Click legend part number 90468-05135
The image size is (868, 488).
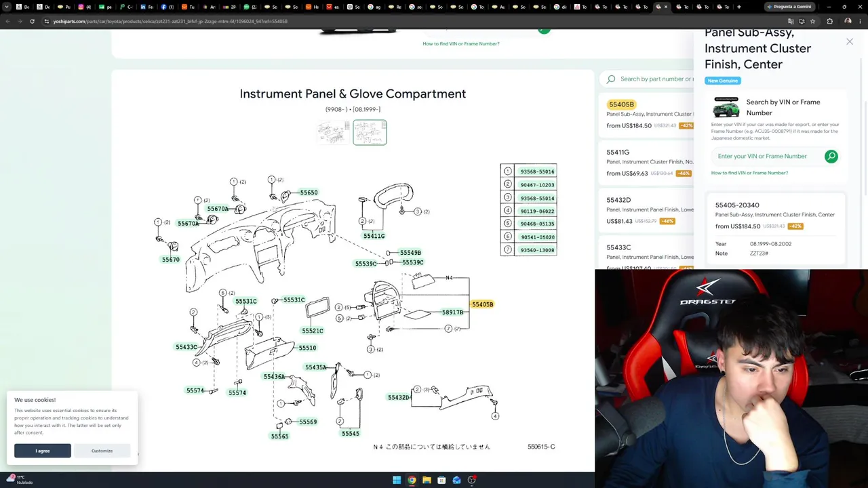pyautogui.click(x=537, y=224)
